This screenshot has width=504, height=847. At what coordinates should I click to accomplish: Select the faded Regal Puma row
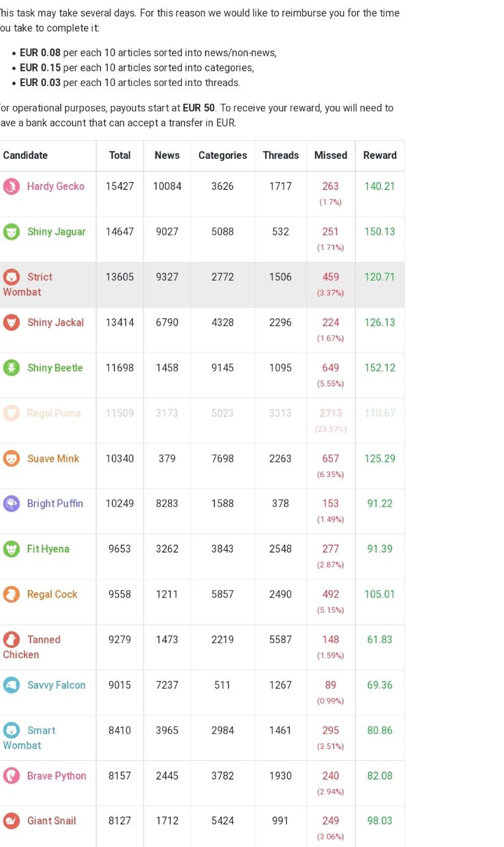click(202, 421)
